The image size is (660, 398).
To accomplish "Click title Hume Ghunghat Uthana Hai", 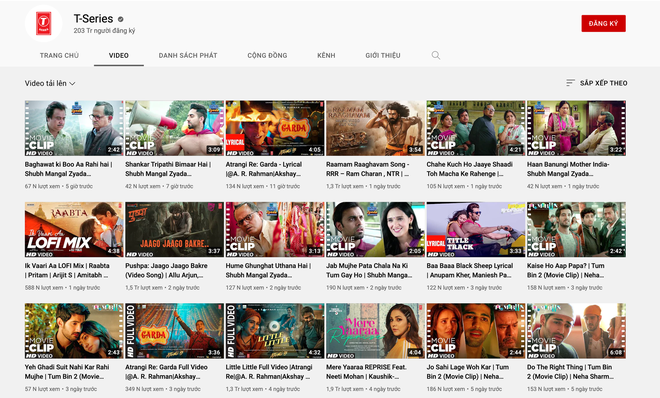I will pos(268,271).
